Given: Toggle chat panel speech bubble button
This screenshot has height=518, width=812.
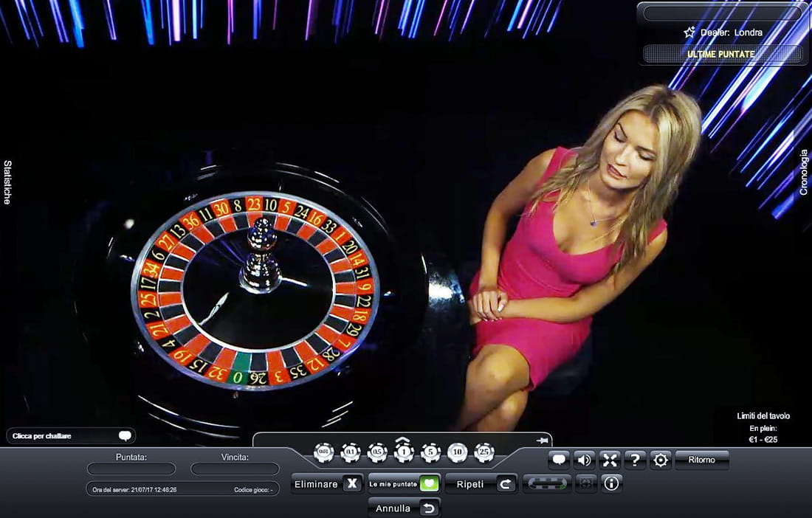Looking at the screenshot, I should 559,460.
